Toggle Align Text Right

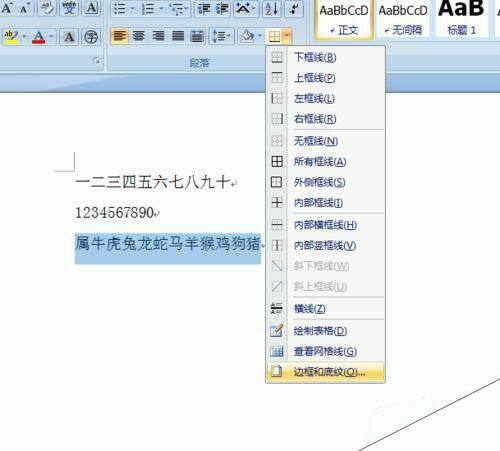[x=158, y=36]
